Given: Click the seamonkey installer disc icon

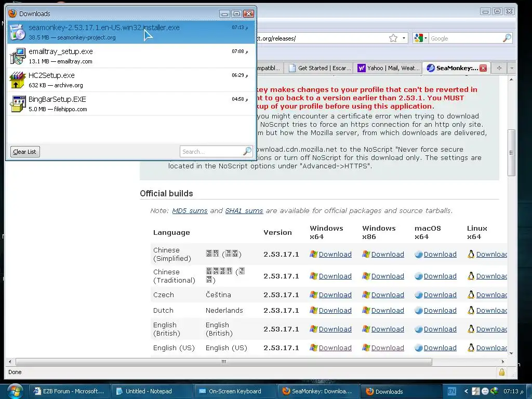Looking at the screenshot, I should 18,32.
